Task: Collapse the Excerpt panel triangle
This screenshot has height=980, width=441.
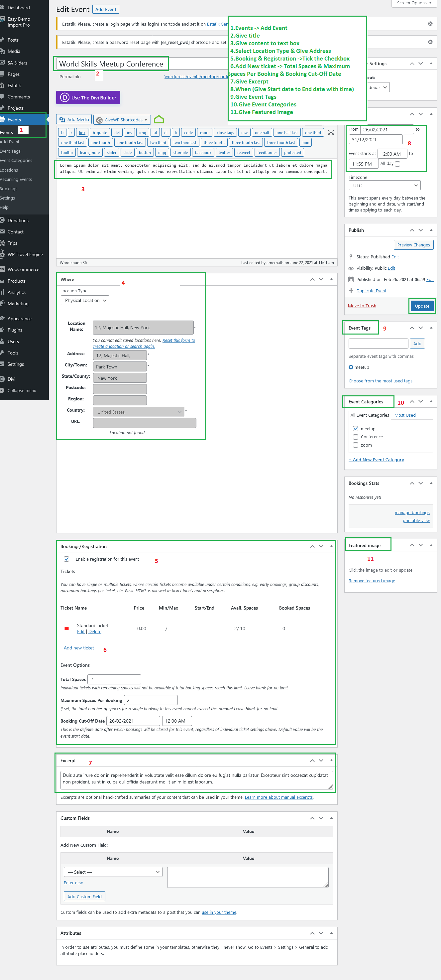Action: 331,760
